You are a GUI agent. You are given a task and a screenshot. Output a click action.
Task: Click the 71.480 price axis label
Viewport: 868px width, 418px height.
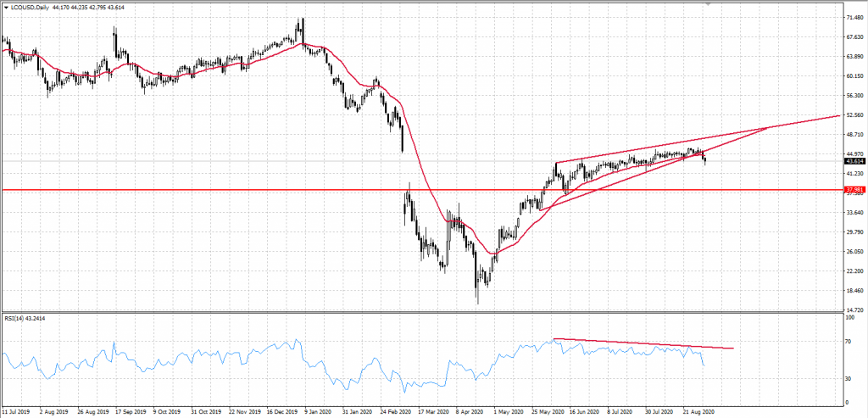pos(854,17)
